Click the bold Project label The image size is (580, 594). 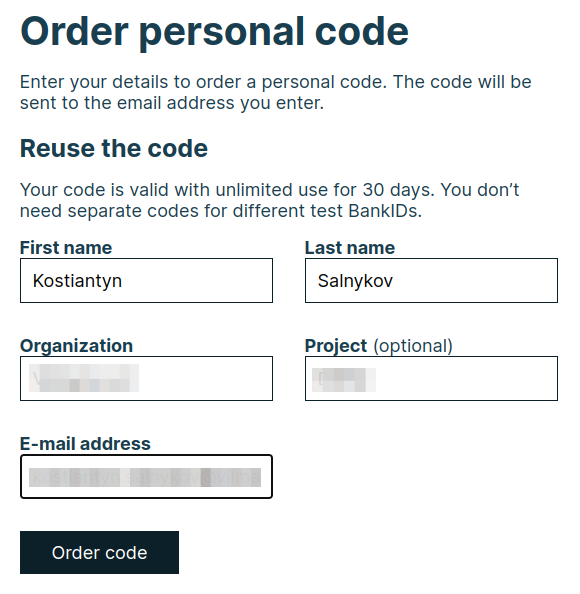(336, 346)
